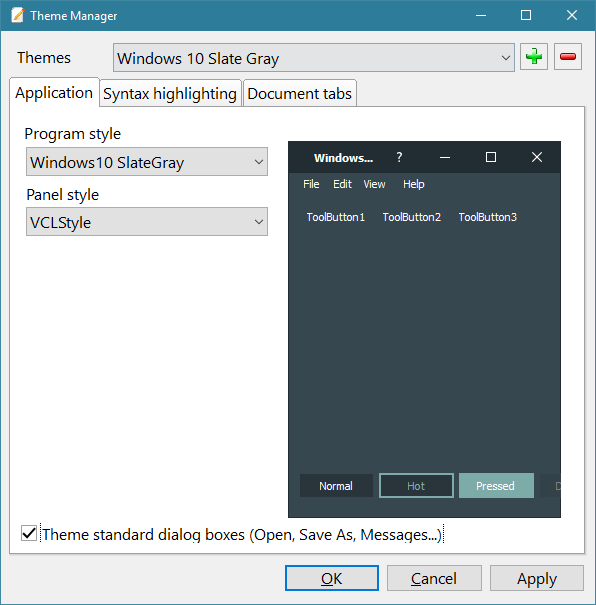Click the Apply button
Screen dimensions: 596x605
pos(537,578)
